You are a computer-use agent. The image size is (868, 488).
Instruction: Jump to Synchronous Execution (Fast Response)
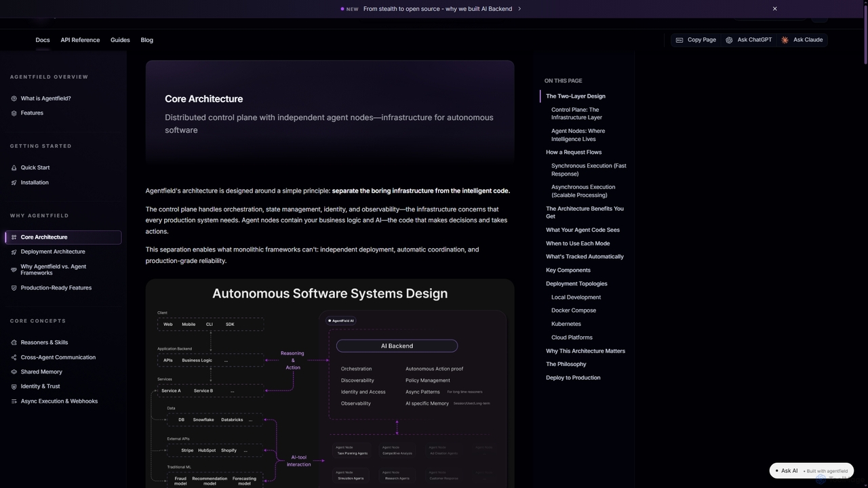pyautogui.click(x=589, y=169)
